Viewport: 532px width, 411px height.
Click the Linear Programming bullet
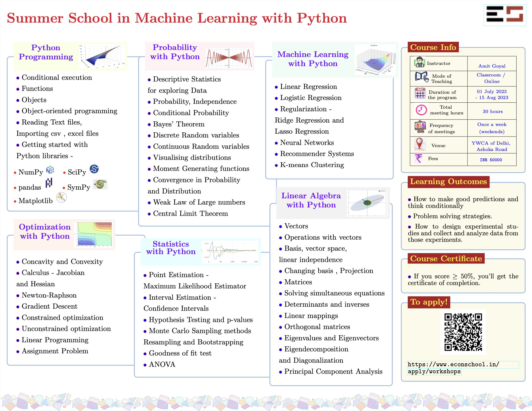point(52,340)
